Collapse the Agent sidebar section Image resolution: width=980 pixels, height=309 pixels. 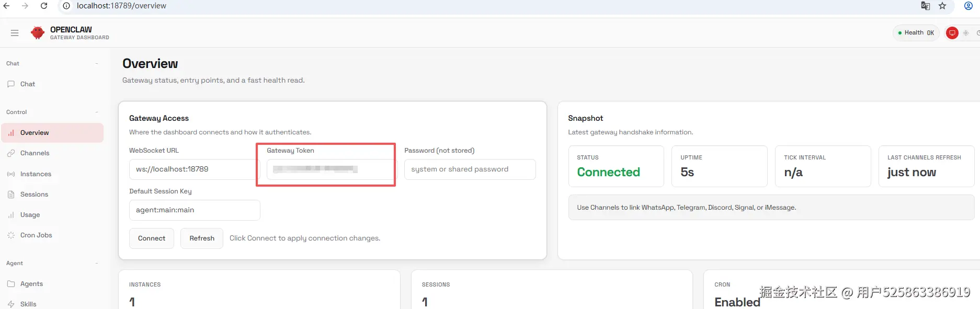(x=97, y=264)
